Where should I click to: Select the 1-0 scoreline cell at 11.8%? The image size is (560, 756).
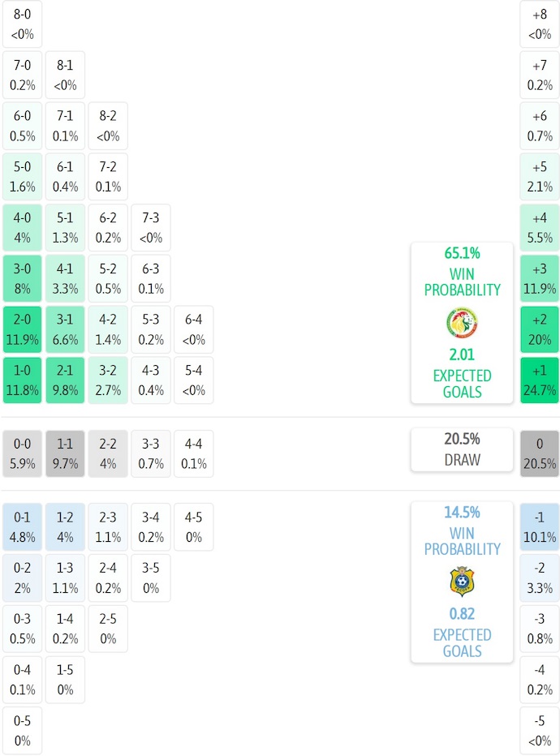(23, 380)
